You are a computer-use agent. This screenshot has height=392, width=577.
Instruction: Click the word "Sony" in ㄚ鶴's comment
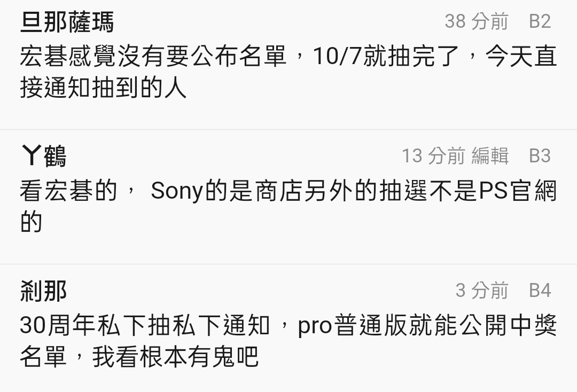pos(177,191)
